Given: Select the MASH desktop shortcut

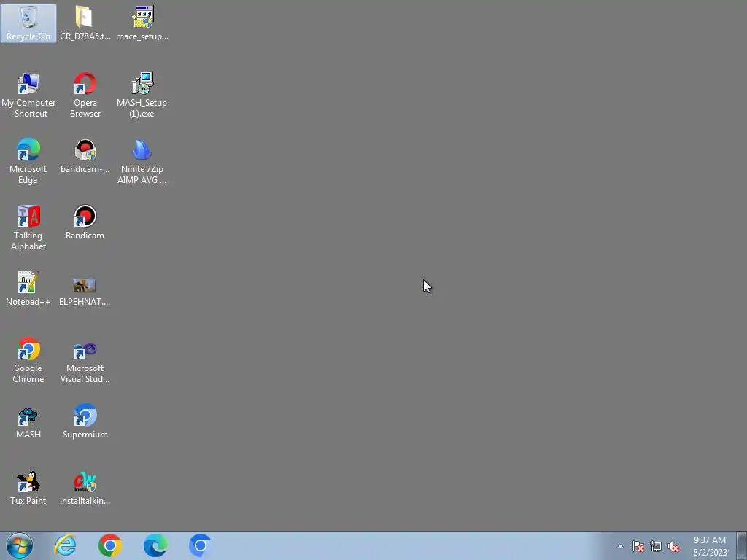Looking at the screenshot, I should [x=28, y=421].
